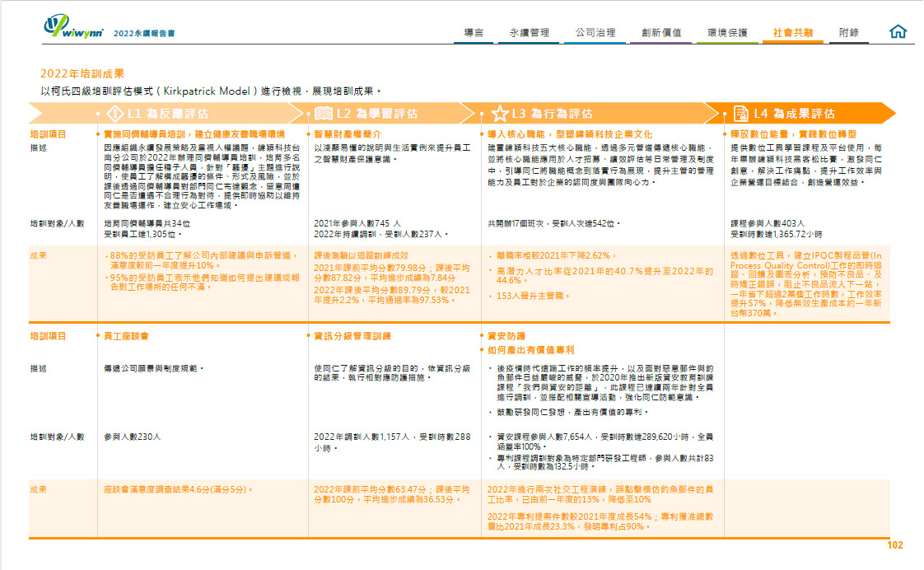Click the 2022永續報告書 title text
The width and height of the screenshot is (924, 570).
[144, 34]
